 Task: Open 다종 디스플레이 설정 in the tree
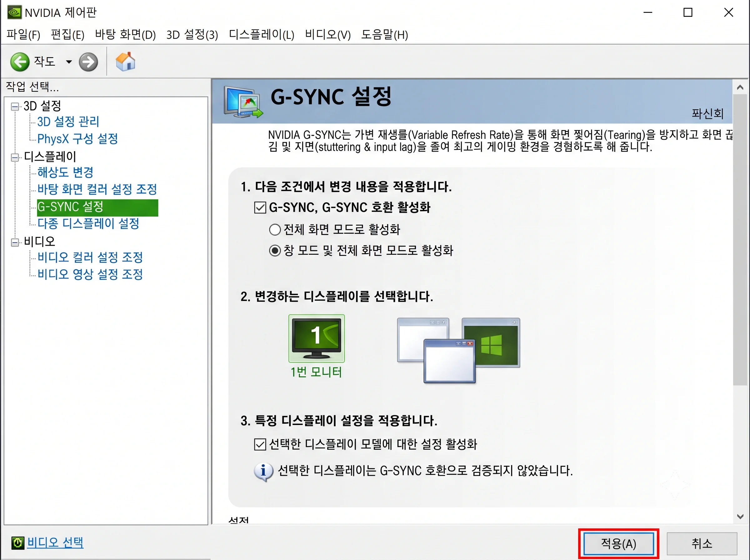tap(88, 223)
